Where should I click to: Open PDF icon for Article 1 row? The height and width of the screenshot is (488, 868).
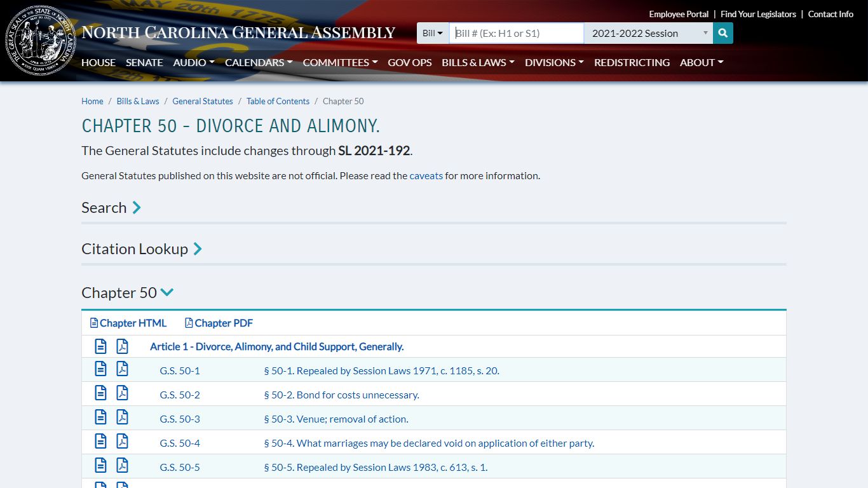pos(122,346)
